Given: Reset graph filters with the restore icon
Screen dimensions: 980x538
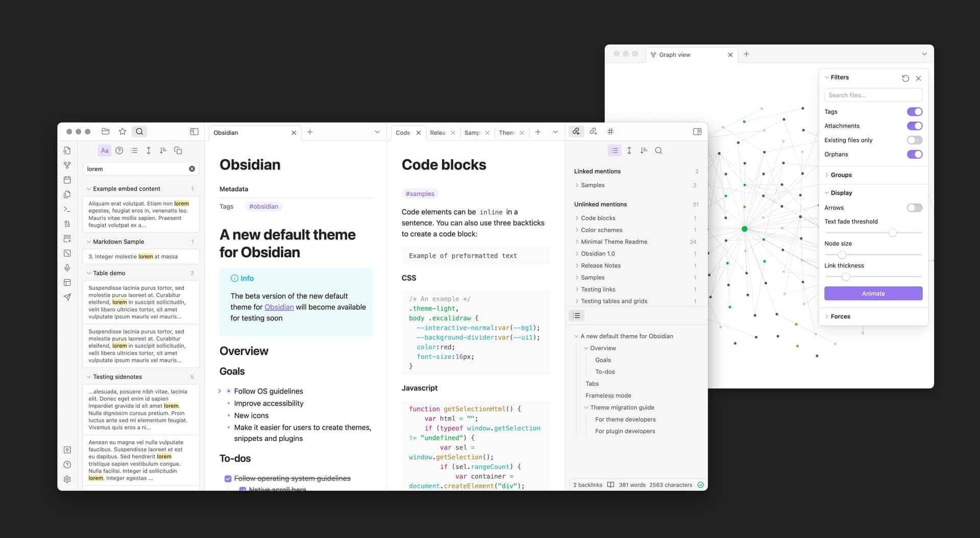Looking at the screenshot, I should 905,78.
